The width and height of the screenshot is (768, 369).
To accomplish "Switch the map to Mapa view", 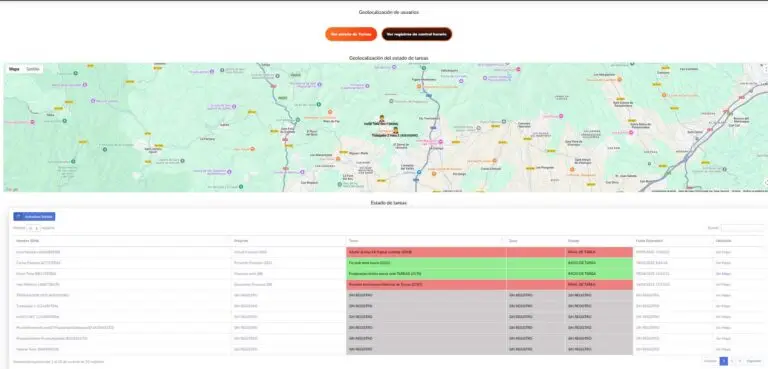I will click(x=14, y=69).
